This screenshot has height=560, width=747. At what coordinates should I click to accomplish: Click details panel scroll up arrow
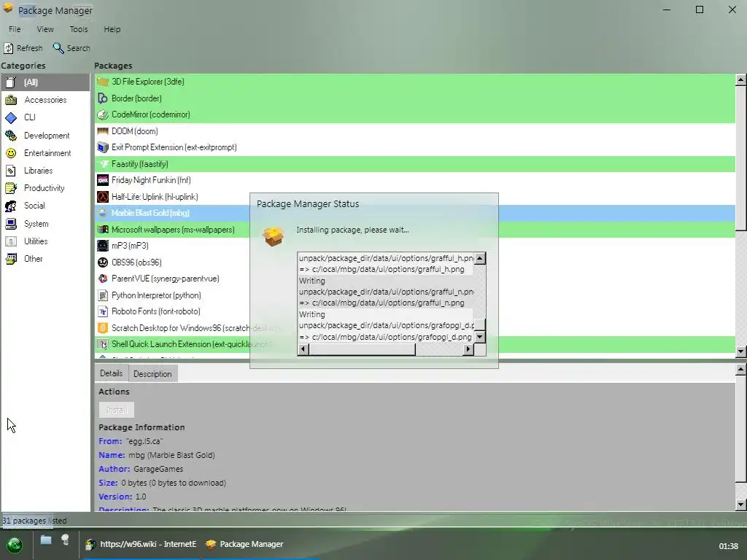(x=740, y=370)
